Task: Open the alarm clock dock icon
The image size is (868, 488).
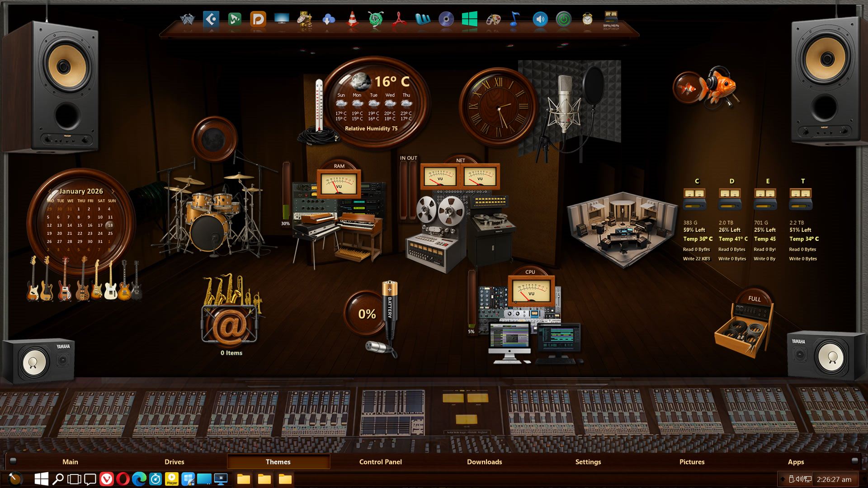Action: pos(587,19)
